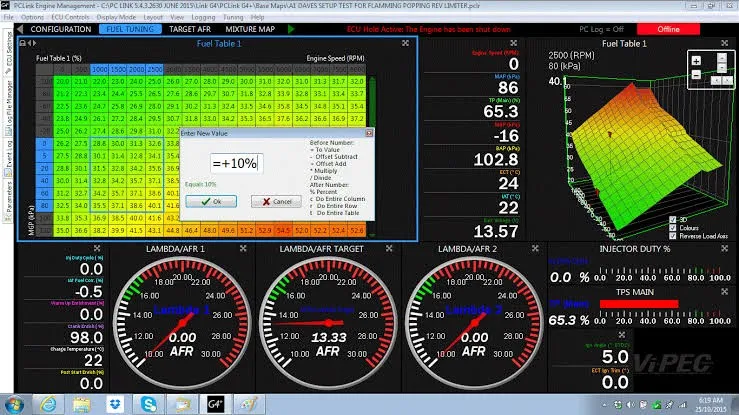Open Skype from the taskbar

coord(148,404)
